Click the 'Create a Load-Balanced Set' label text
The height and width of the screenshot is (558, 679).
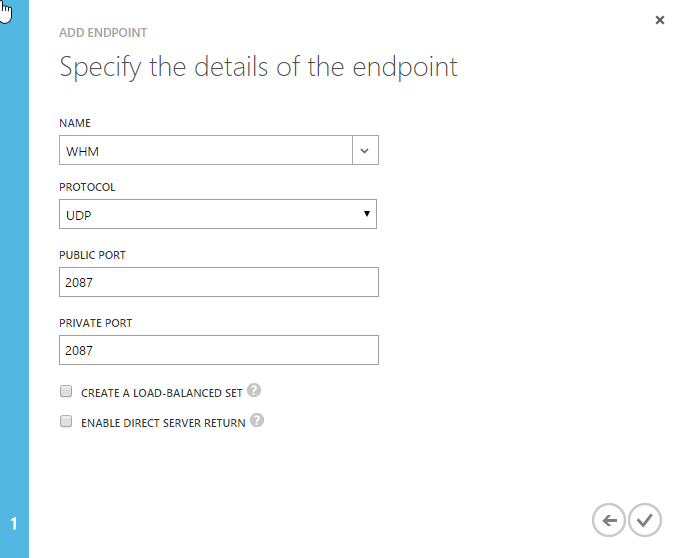[162, 392]
